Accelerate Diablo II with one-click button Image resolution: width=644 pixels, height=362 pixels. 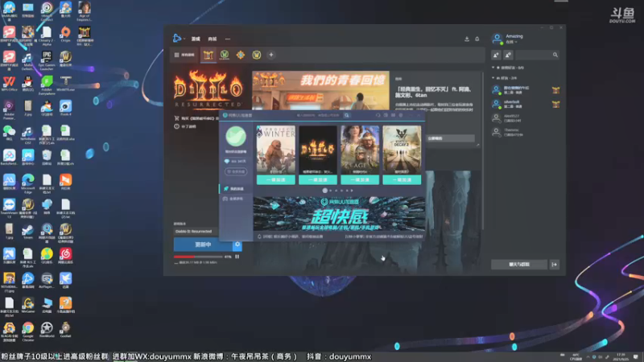[x=318, y=179]
